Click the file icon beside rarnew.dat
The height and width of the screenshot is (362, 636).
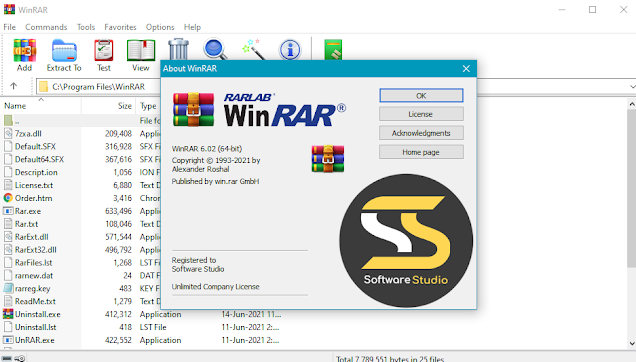pyautogui.click(x=8, y=275)
